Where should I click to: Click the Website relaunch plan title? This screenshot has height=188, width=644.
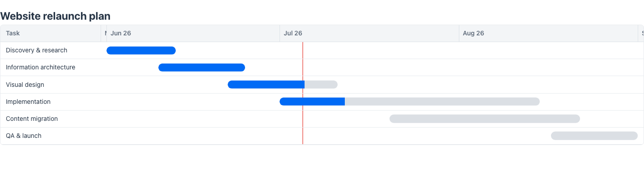point(55,16)
